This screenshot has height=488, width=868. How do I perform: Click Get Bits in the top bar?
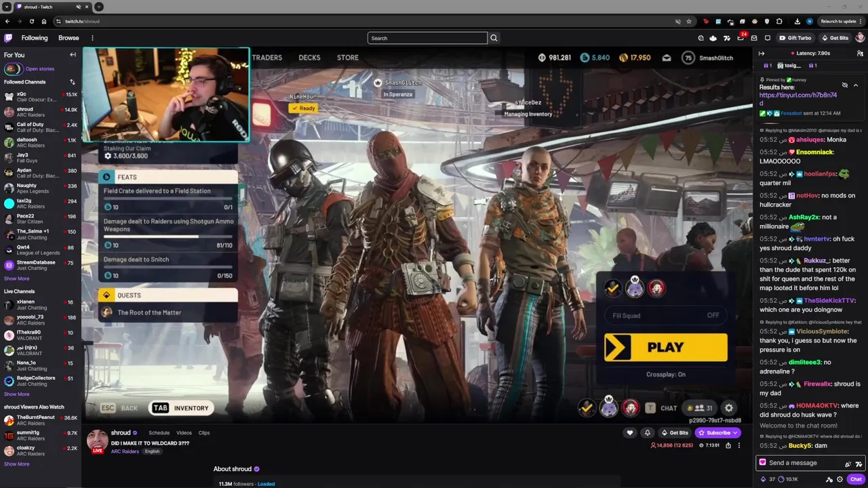point(835,38)
